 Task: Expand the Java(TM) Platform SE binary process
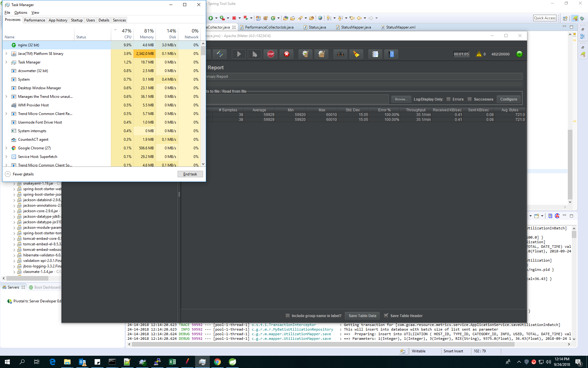tap(6, 53)
